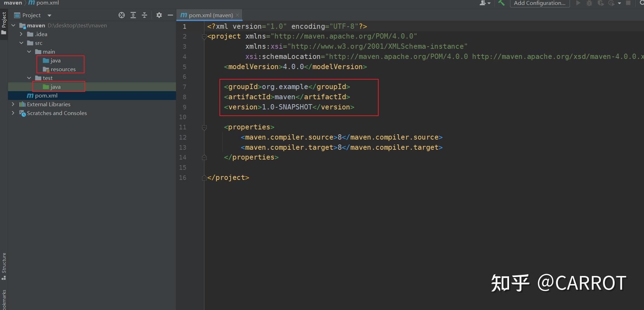
Task: Expand the .idea folder
Action: click(x=21, y=34)
